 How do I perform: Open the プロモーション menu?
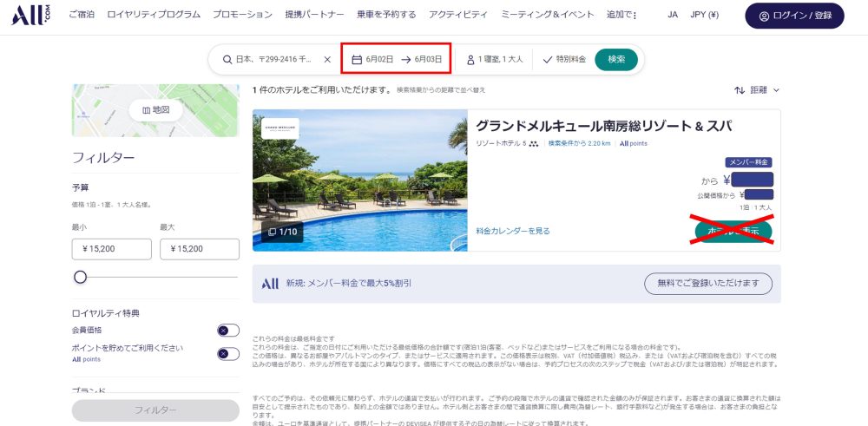[x=242, y=15]
